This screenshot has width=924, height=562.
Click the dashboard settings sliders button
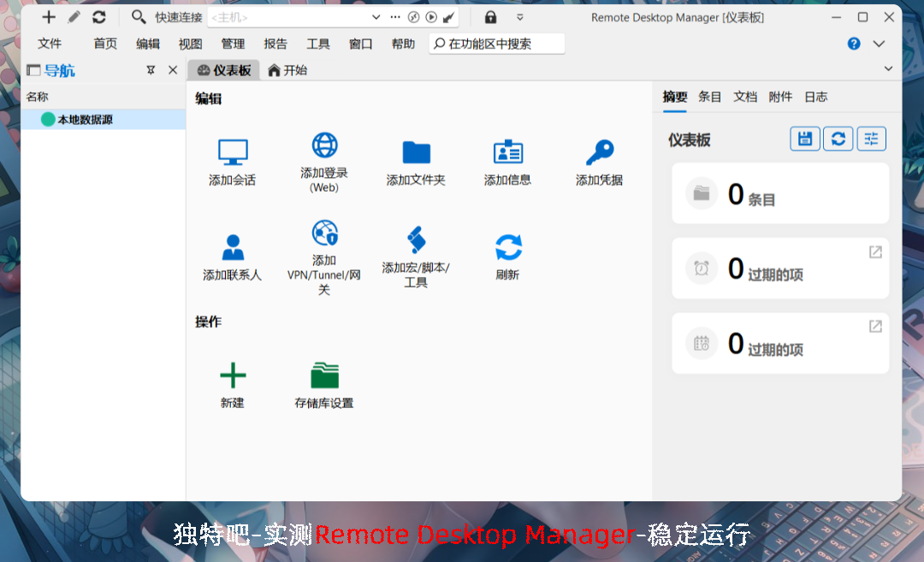[872, 139]
